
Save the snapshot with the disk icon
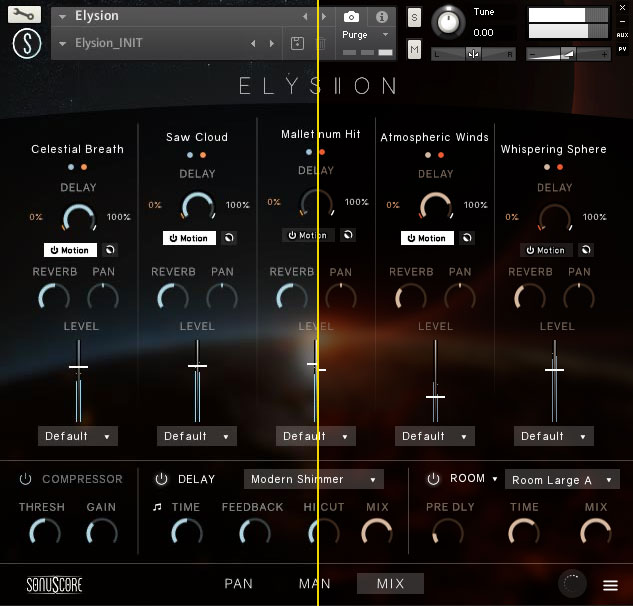tap(298, 43)
